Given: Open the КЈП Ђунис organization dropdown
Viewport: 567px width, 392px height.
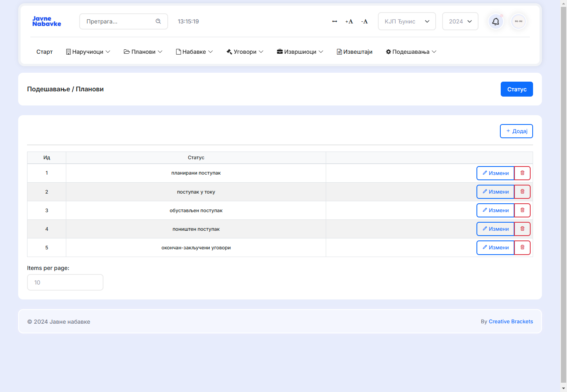Looking at the screenshot, I should [407, 21].
